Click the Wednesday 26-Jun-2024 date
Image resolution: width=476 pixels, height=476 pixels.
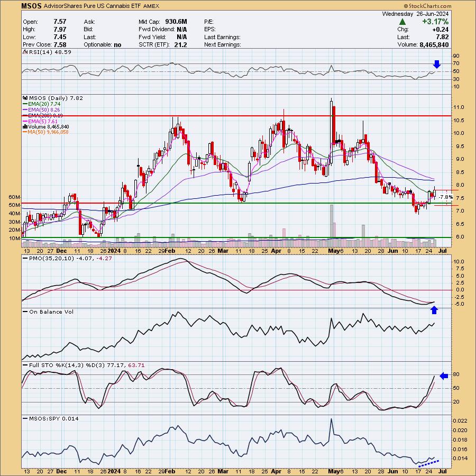coord(415,14)
